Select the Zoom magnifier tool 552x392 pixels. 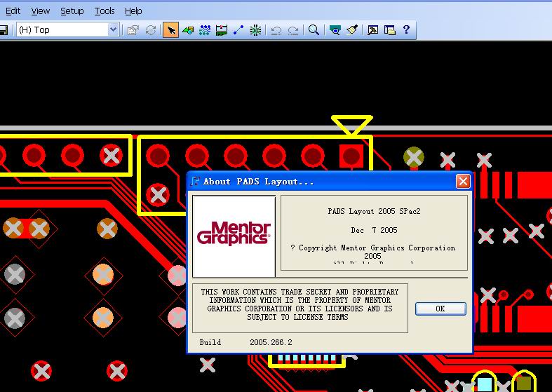(x=314, y=30)
